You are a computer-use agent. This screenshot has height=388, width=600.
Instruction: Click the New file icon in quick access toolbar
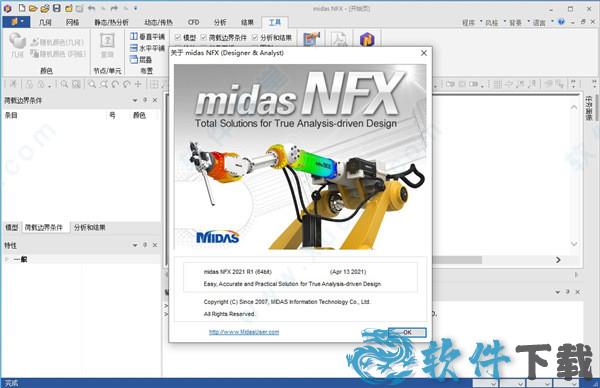point(21,8)
